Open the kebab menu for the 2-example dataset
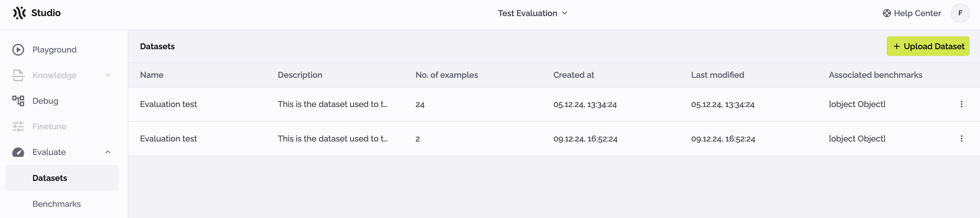This screenshot has height=218, width=980. pos(962,138)
